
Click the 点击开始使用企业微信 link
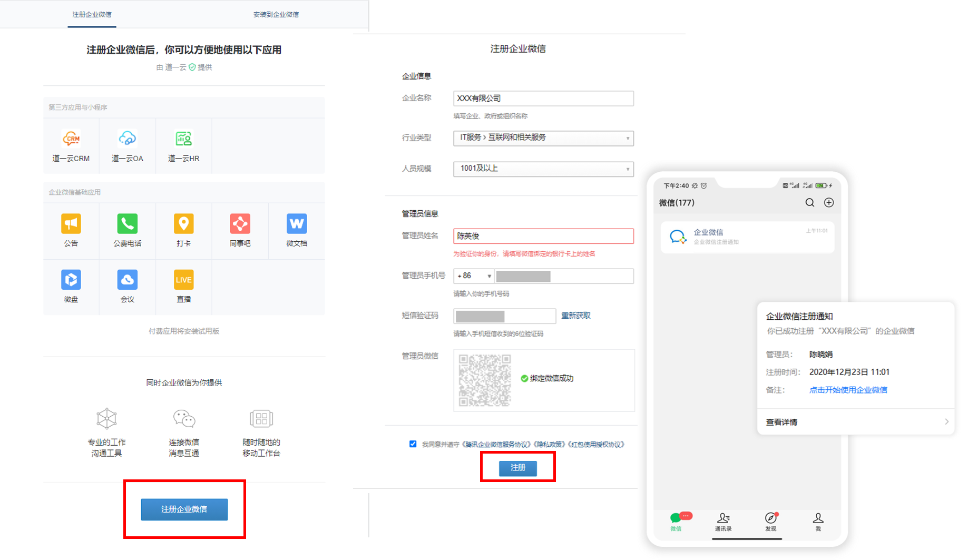pos(848,390)
